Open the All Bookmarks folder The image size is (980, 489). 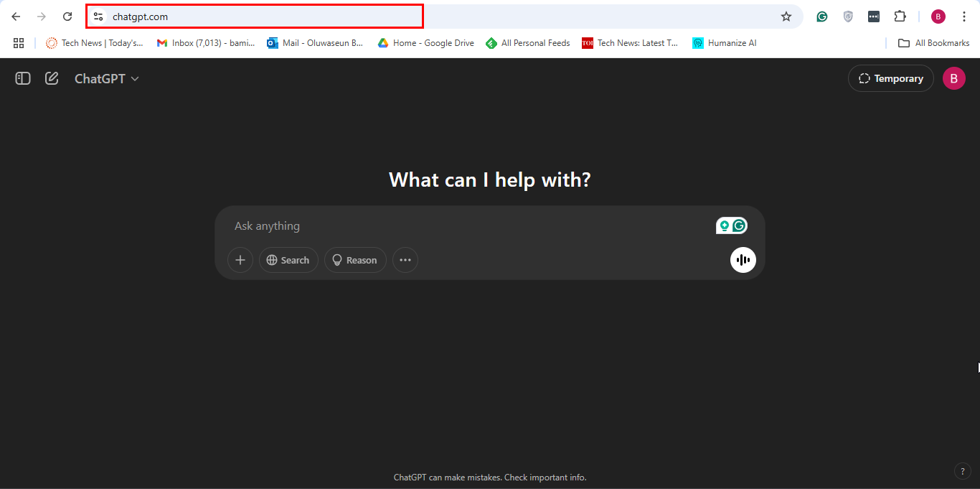click(x=934, y=43)
